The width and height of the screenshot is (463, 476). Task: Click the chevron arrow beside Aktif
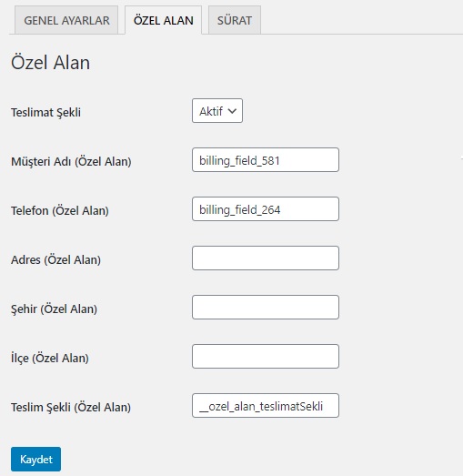point(232,111)
